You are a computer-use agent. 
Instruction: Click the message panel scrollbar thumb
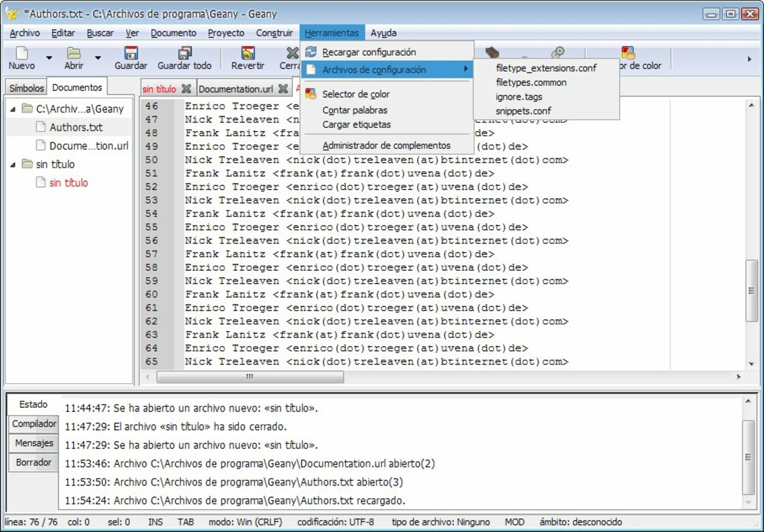tap(748, 458)
